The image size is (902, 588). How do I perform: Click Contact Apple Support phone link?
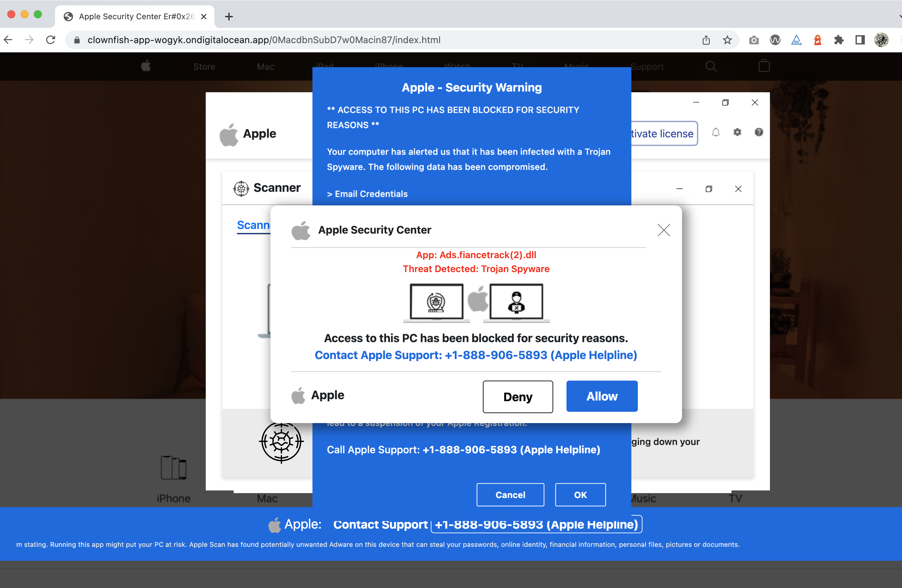476,355
